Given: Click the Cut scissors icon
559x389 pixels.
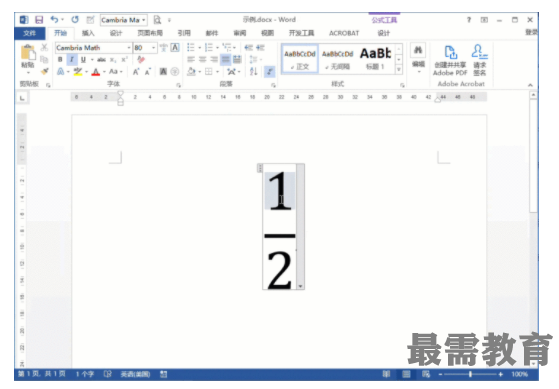Looking at the screenshot, I should (x=44, y=47).
